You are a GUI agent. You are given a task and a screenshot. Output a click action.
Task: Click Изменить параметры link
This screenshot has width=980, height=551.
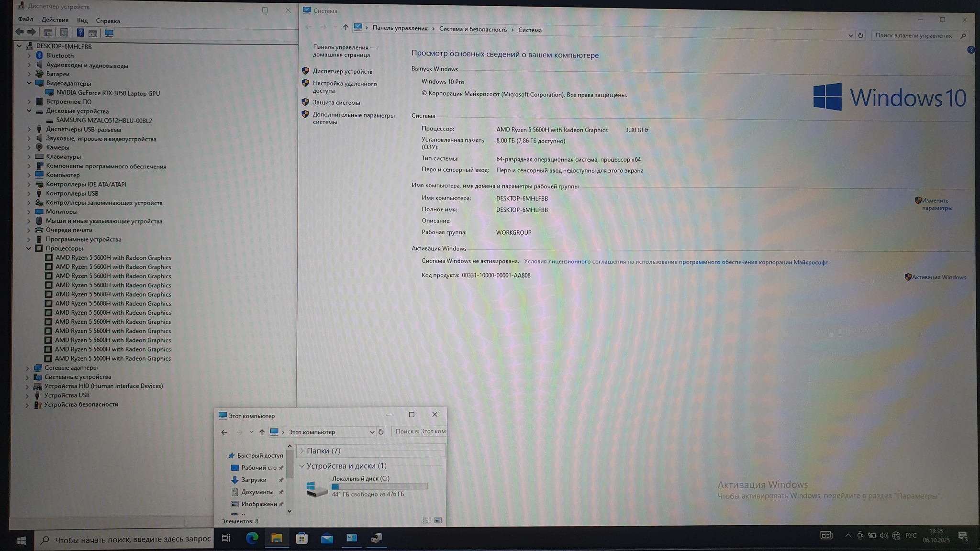pos(936,204)
